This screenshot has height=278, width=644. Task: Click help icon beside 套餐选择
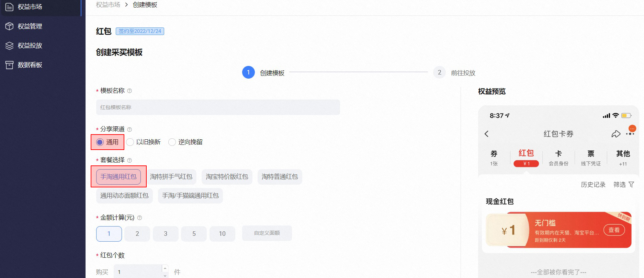click(129, 160)
